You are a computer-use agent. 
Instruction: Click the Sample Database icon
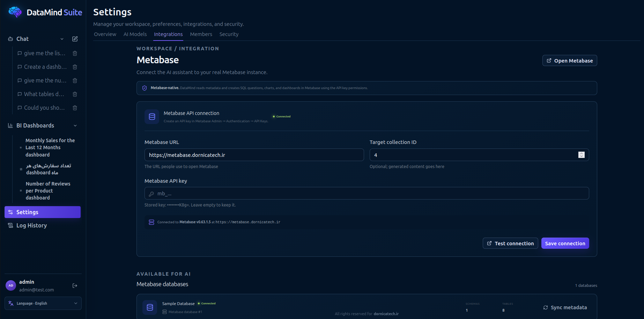(150, 307)
